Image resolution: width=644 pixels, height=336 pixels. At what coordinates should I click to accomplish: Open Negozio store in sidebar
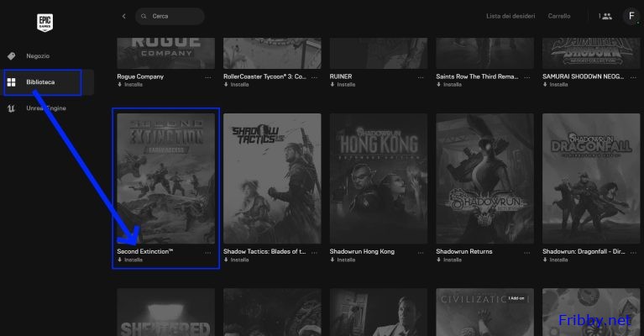pyautogui.click(x=37, y=55)
